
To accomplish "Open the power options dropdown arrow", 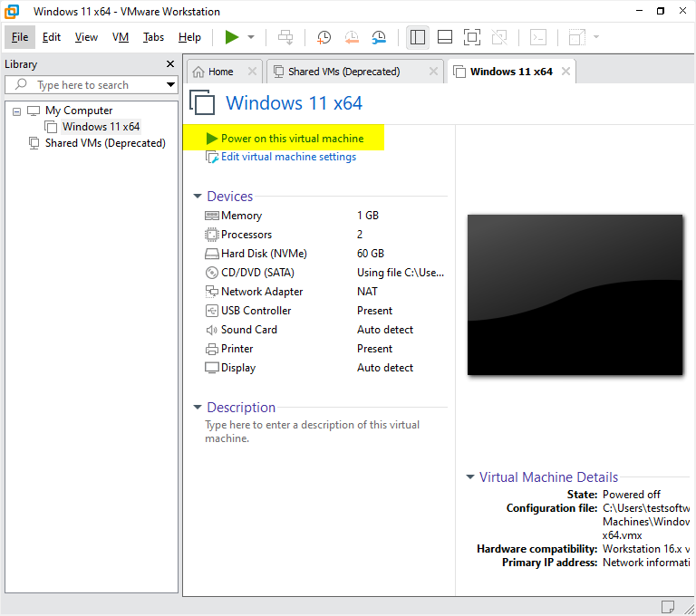I will 251,37.
